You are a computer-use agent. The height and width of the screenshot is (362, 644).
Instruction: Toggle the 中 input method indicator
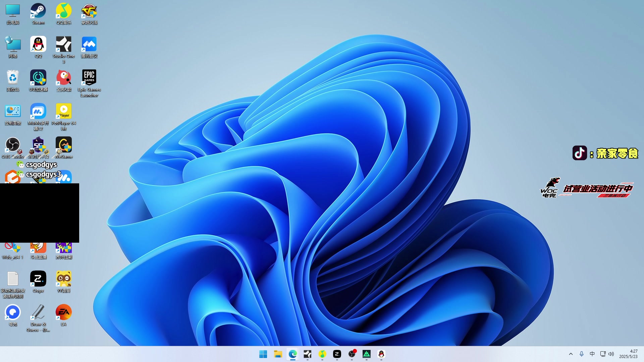tap(592, 354)
